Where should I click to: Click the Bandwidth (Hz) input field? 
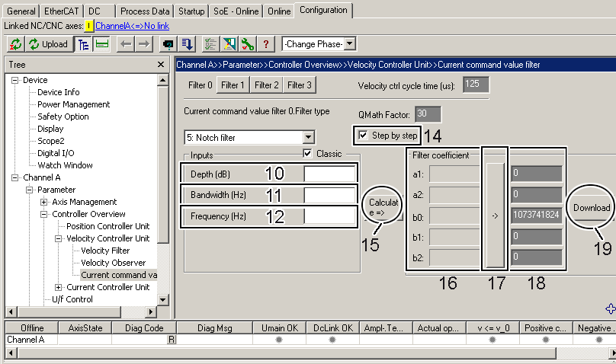click(x=329, y=194)
